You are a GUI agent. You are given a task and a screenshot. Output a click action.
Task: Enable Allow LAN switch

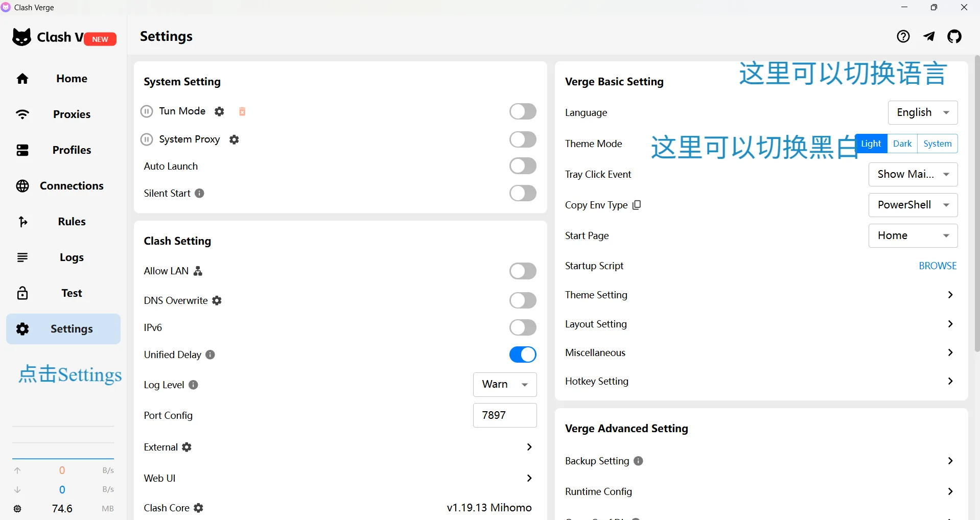(523, 271)
